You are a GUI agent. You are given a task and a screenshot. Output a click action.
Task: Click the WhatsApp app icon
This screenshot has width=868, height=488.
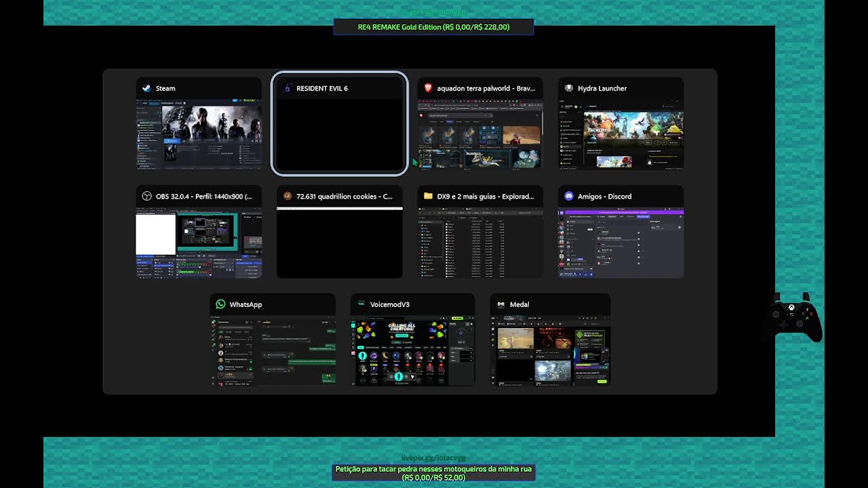coord(220,304)
